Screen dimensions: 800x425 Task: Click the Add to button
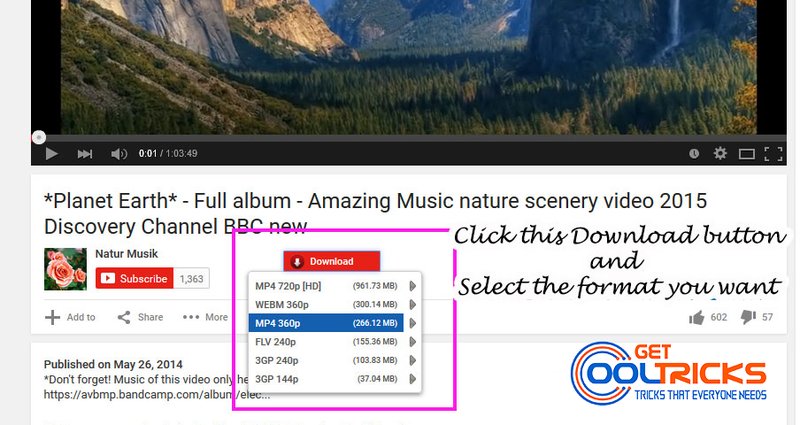point(70,317)
